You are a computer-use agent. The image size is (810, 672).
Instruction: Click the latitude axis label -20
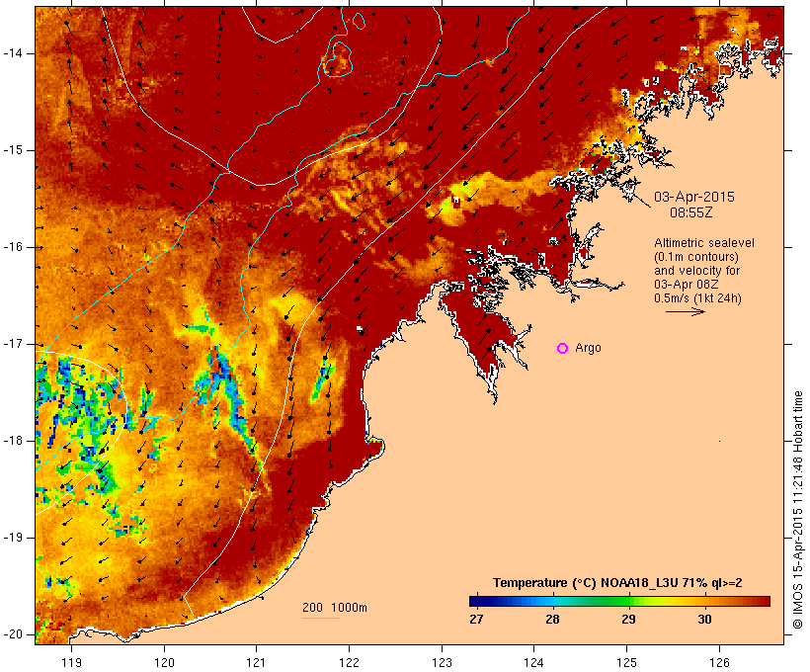pos(13,634)
